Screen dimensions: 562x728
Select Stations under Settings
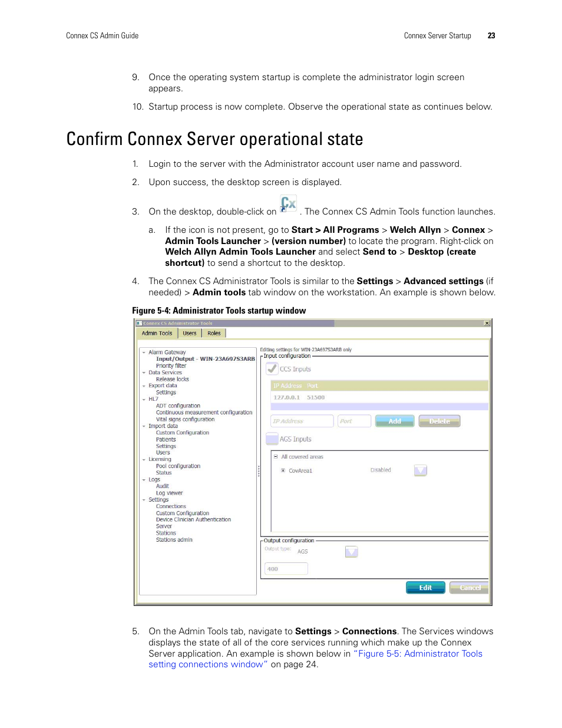tap(166, 533)
